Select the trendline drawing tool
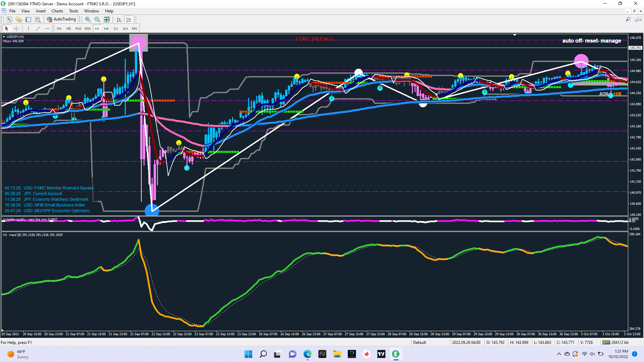Screen dimensions: 644x362 38,29
